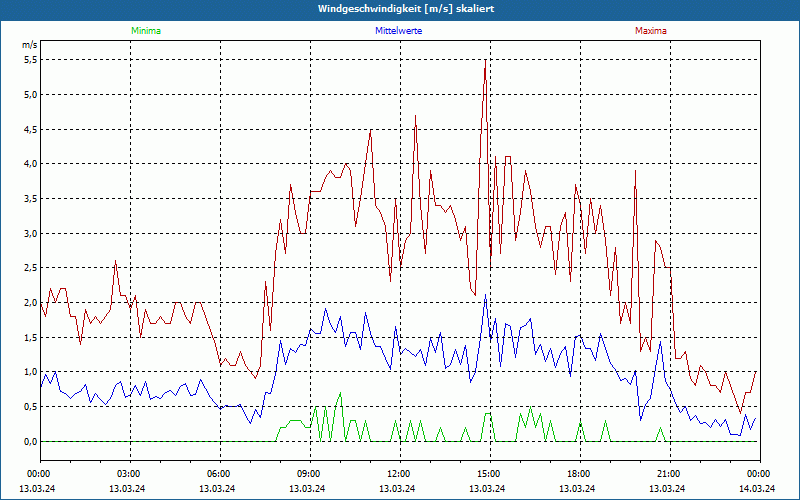Click the 2,0 y-axis value
The height and width of the screenshot is (500, 800).
tap(31, 303)
